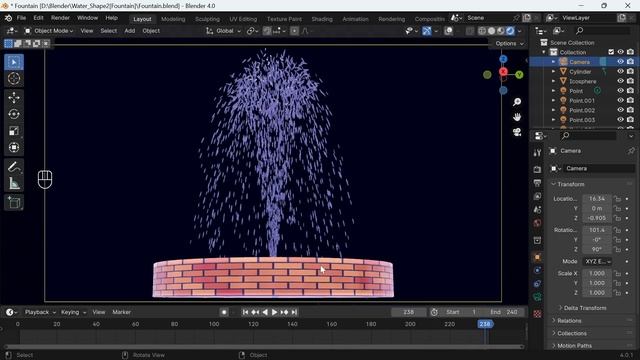Viewport: 640px width, 360px height.
Task: Select the Transform tool
Action: (14, 147)
